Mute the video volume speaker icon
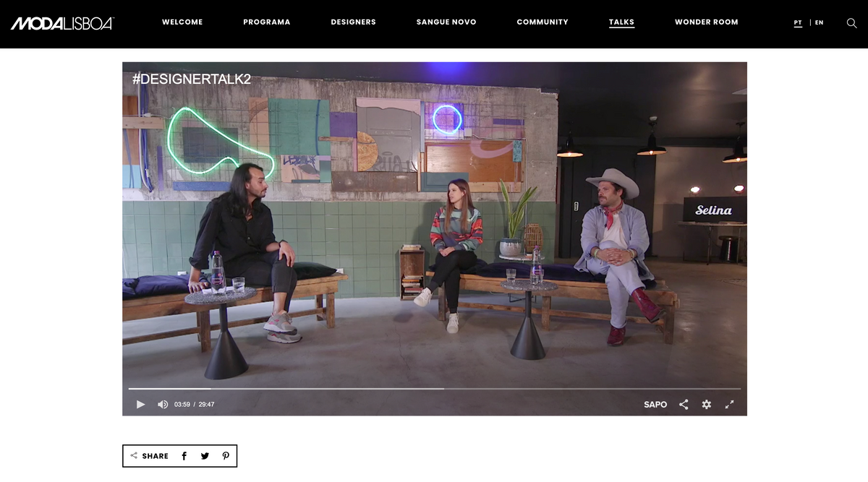Image resolution: width=868 pixels, height=482 pixels. click(x=163, y=405)
